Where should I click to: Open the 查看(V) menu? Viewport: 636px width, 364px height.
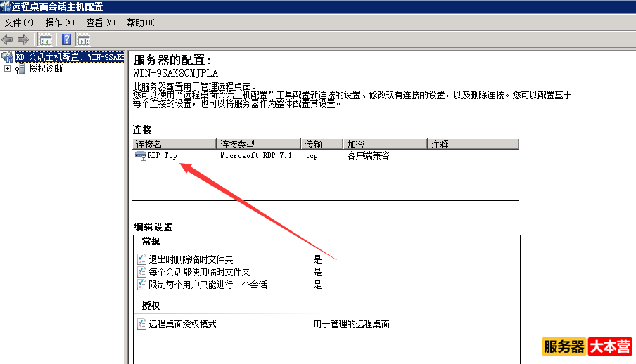pyautogui.click(x=101, y=22)
